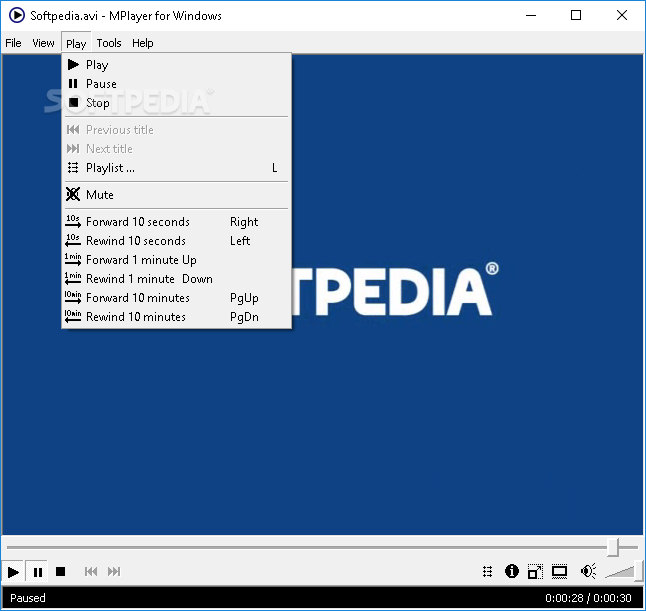This screenshot has height=611, width=646.
Task: Click Next title icon in bottom toolbar
Action: point(114,572)
